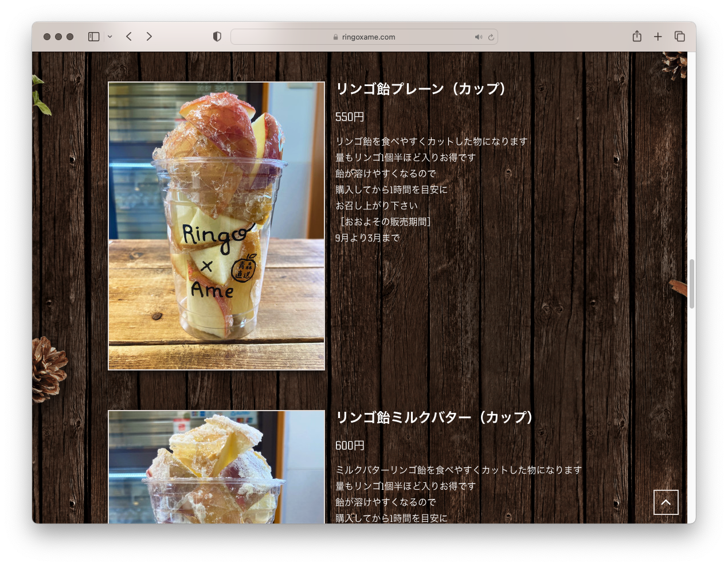Viewport: 728px width, 566px height.
Task: Click the 600円 price text
Action: [x=350, y=446]
